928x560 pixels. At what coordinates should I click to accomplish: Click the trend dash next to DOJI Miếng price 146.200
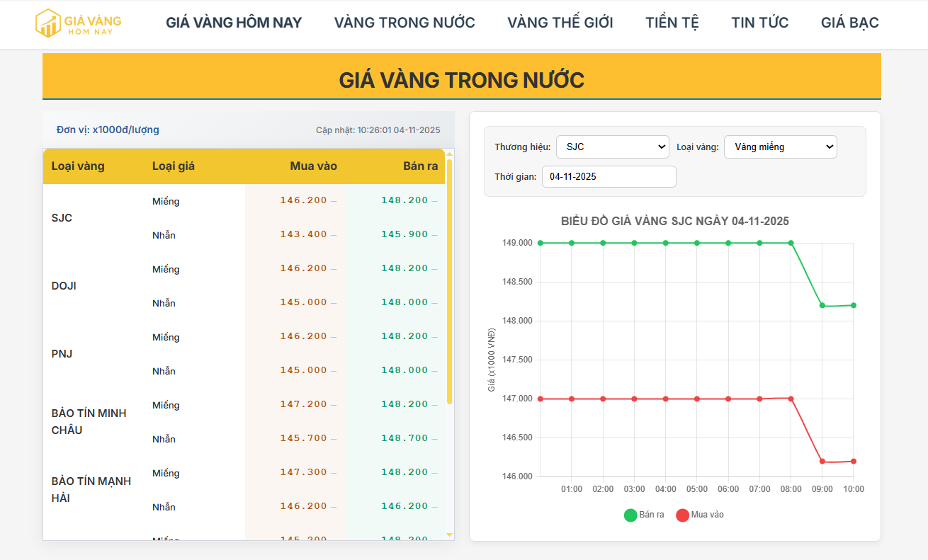[x=333, y=269]
